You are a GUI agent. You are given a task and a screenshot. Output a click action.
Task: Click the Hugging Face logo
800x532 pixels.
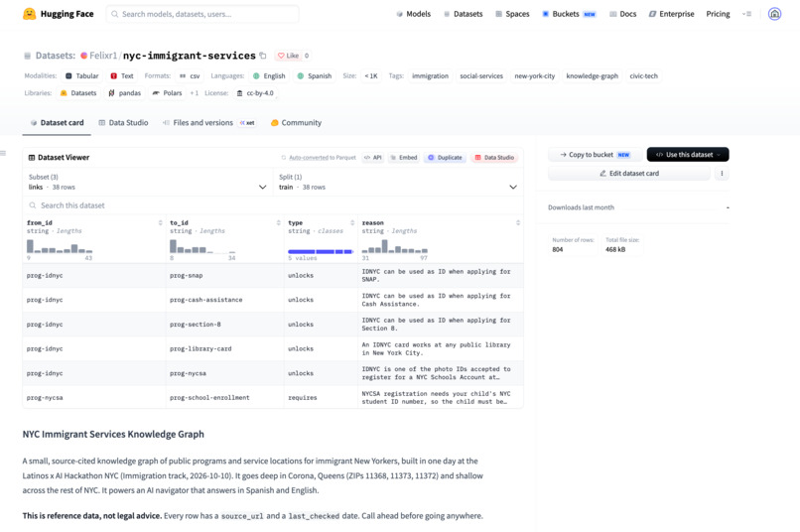click(x=59, y=14)
